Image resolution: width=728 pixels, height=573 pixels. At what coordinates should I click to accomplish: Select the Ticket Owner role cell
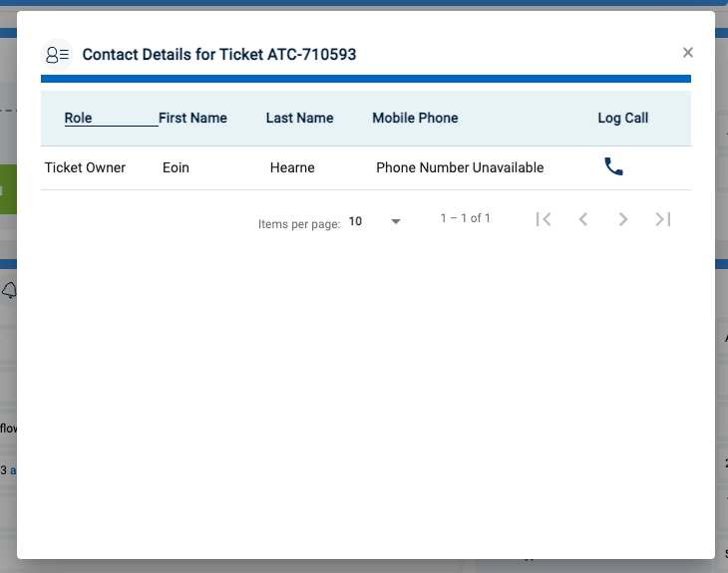click(85, 167)
